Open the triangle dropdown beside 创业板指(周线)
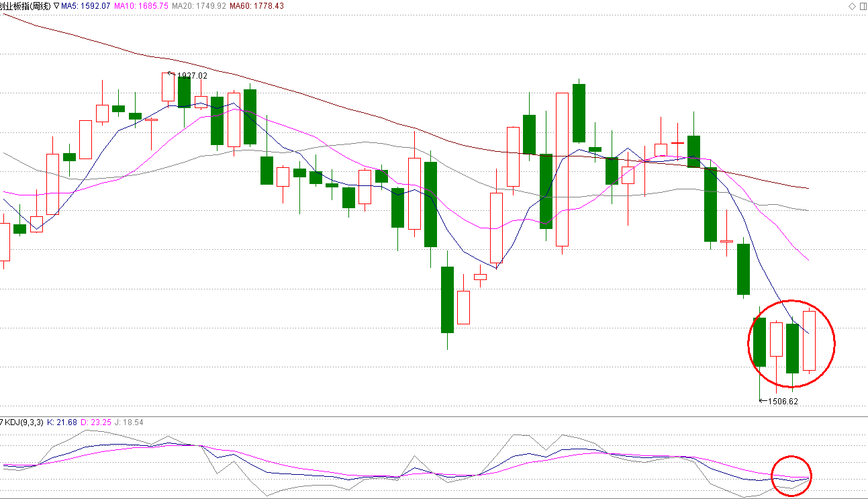The height and width of the screenshot is (499, 868). point(56,5)
